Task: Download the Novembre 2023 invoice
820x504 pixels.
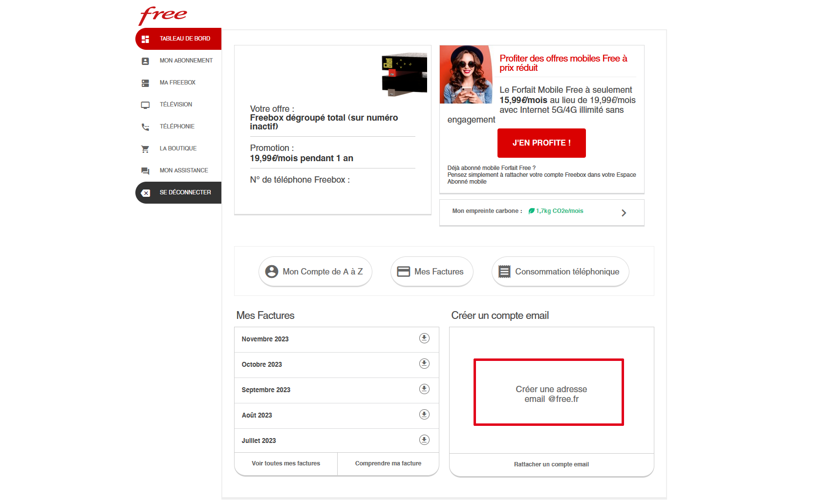Action: click(x=424, y=338)
